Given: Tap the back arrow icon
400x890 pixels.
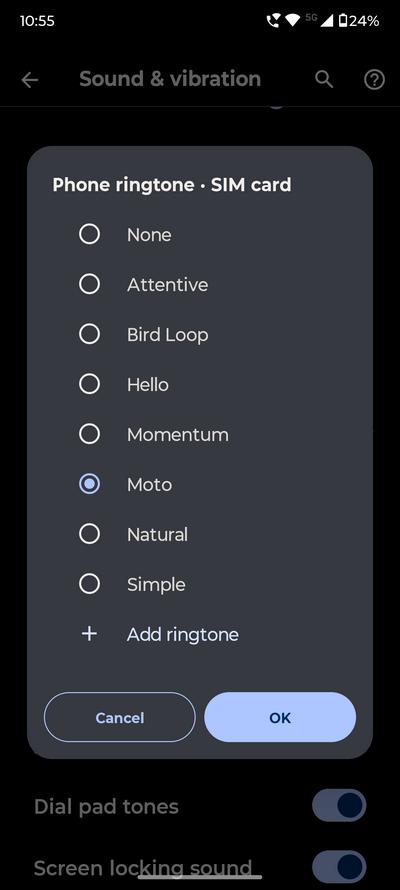Looking at the screenshot, I should pos(30,80).
